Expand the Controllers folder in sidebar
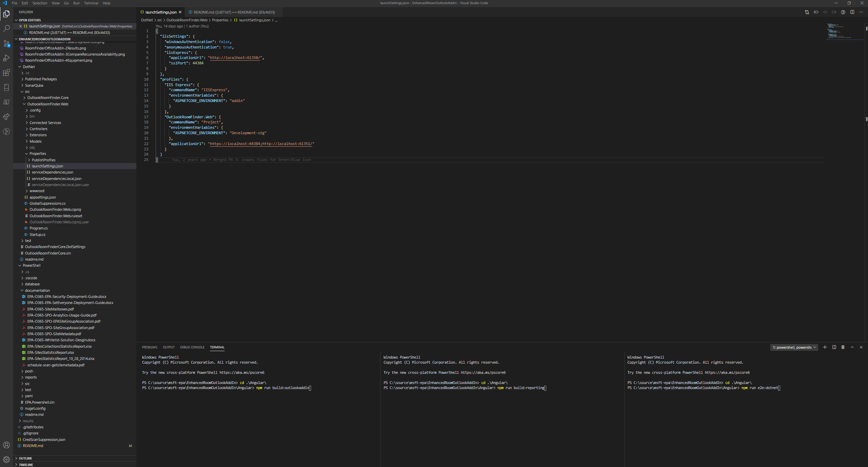 coord(38,128)
